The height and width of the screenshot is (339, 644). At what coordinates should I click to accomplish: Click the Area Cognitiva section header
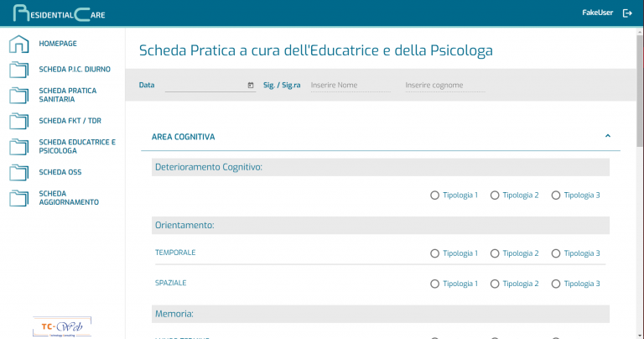tap(184, 136)
